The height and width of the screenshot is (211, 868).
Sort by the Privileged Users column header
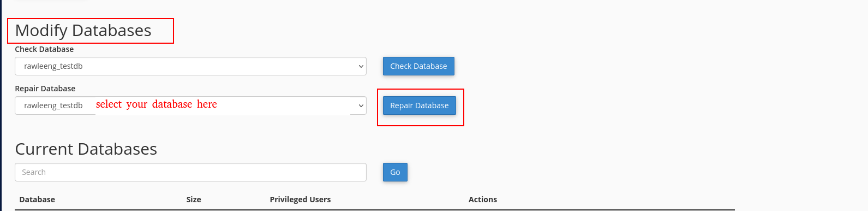click(300, 200)
